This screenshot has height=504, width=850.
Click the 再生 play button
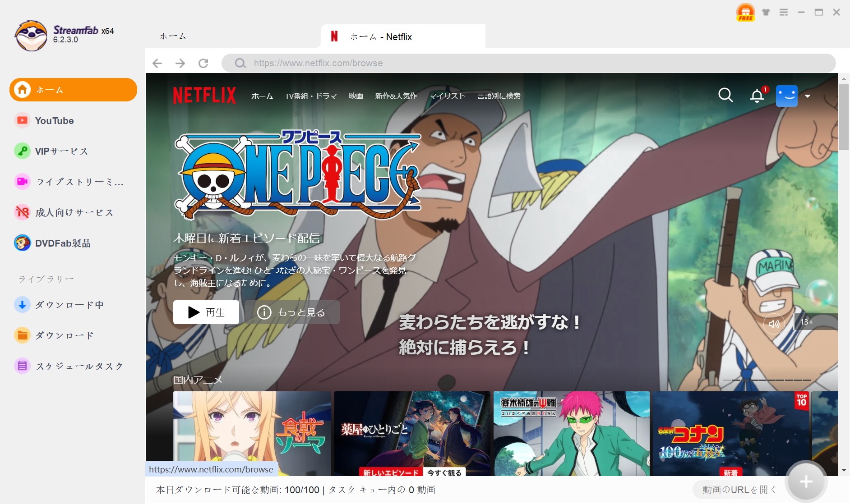click(x=206, y=312)
